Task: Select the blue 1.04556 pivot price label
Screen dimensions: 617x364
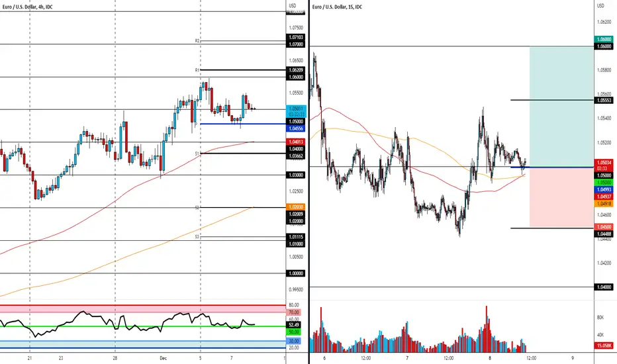Action: pos(297,128)
